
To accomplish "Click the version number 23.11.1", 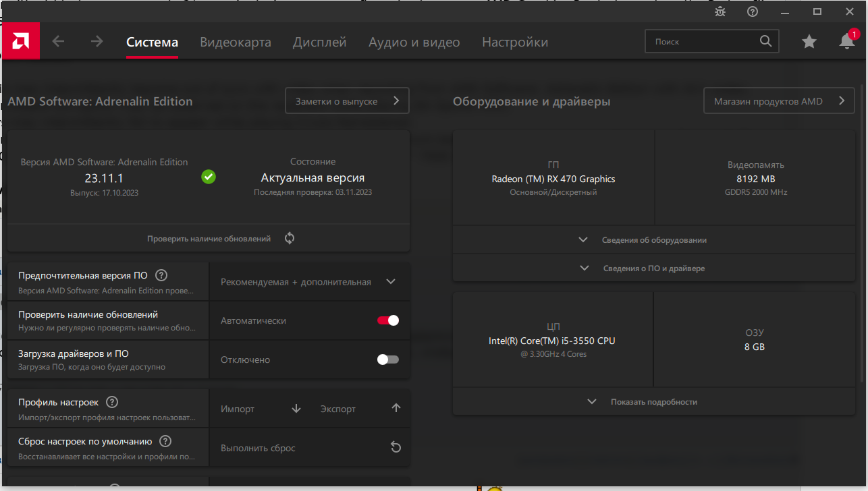I will coord(104,179).
